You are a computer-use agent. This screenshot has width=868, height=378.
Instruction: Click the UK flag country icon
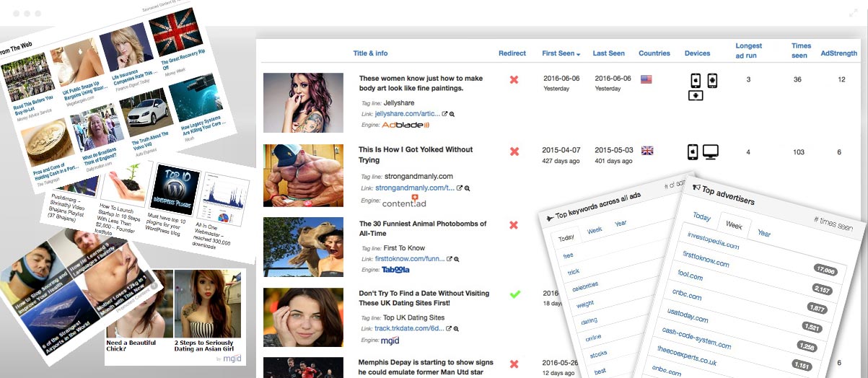647,151
